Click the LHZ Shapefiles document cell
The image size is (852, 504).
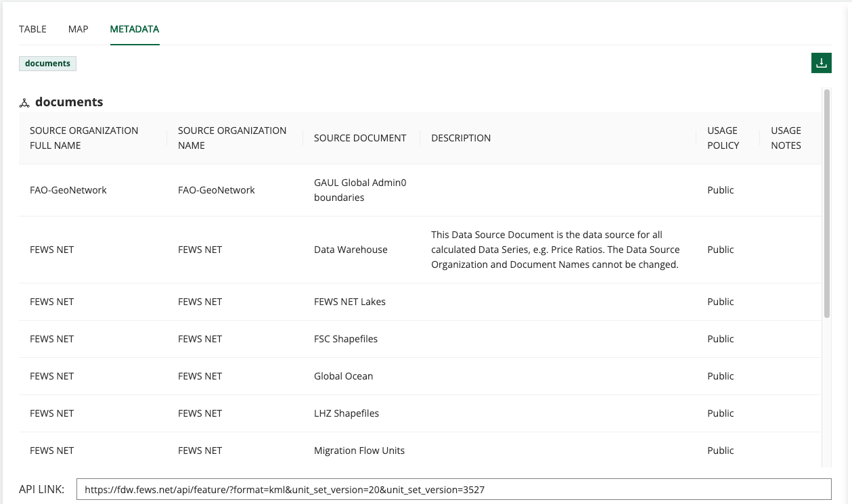346,413
